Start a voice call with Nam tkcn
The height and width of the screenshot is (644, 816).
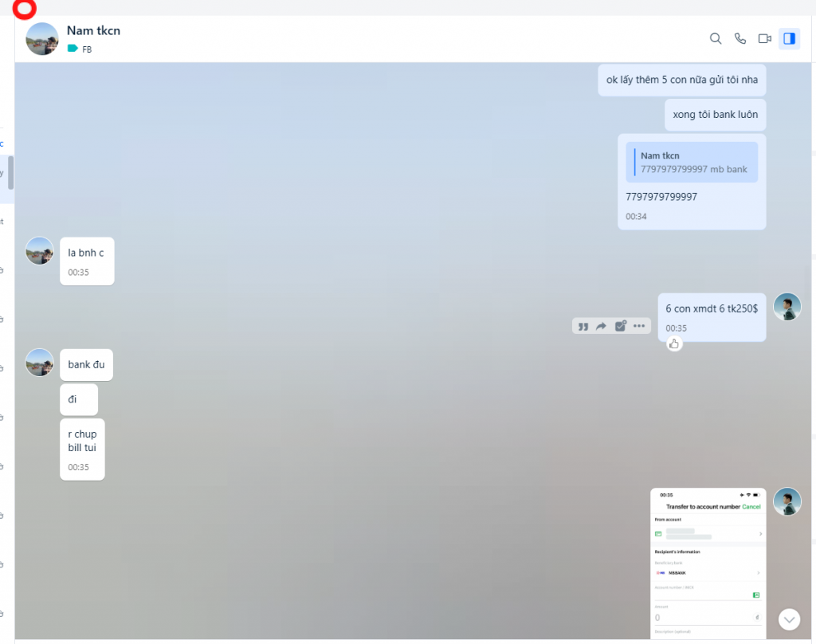(740, 38)
